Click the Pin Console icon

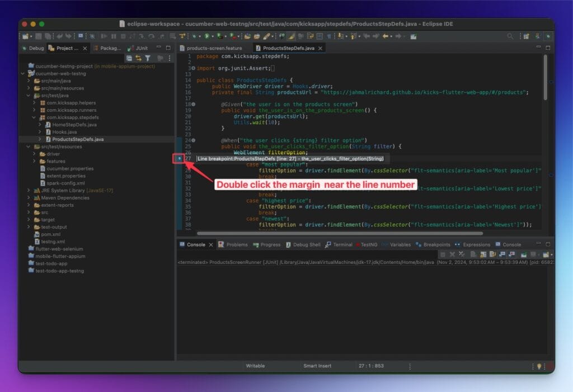point(523,254)
